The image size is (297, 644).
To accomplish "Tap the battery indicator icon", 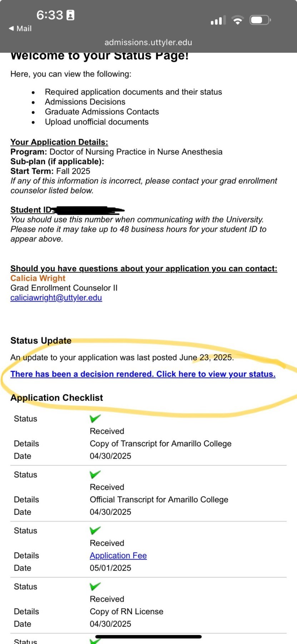I will 260,20.
